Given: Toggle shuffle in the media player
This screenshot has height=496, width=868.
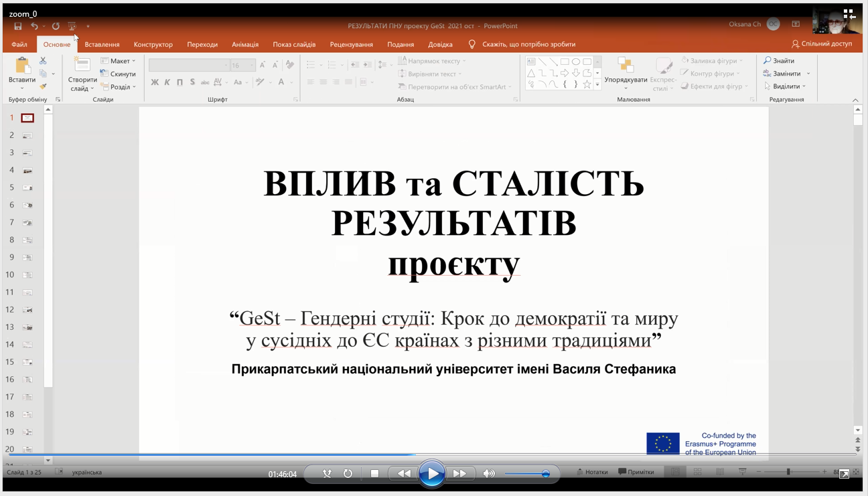Looking at the screenshot, I should [327, 473].
